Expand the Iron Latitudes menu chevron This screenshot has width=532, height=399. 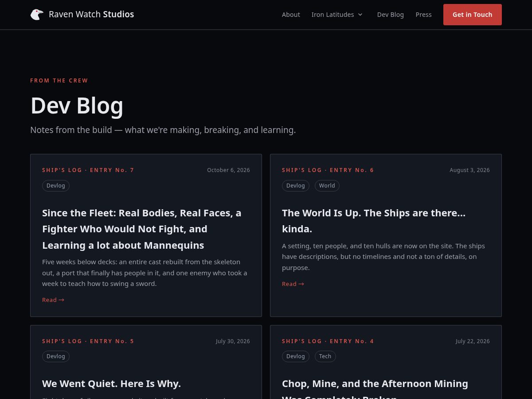coord(360,15)
